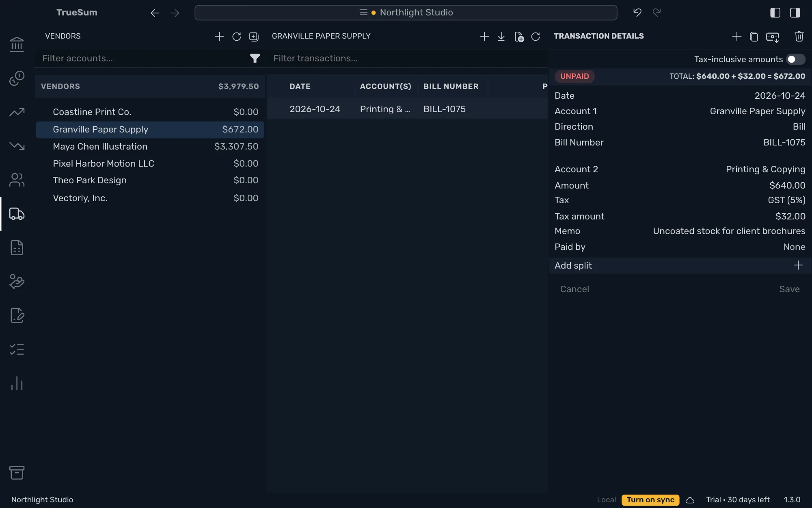This screenshot has width=812, height=508.
Task: Open the Account 2 Printing & Copying field
Action: point(680,169)
